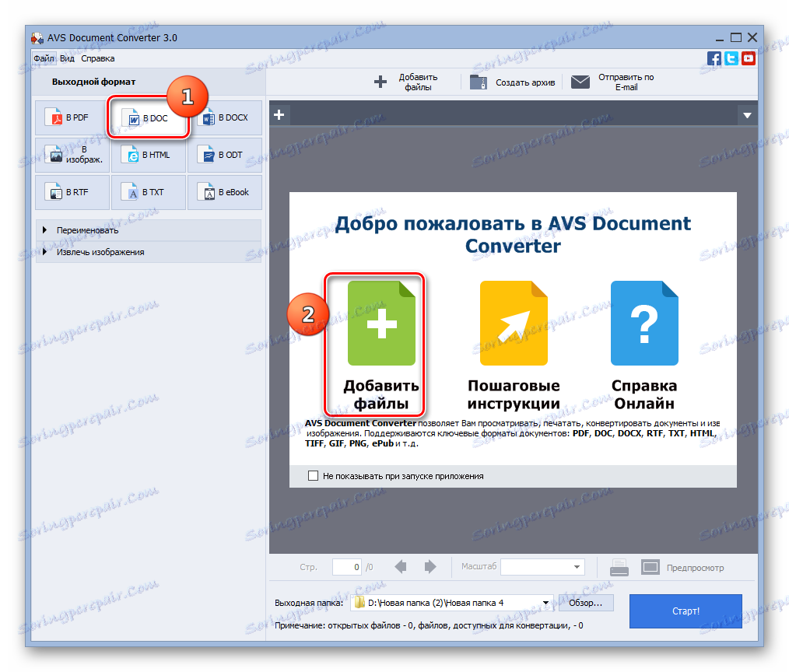
Task: Select the RTF output format
Action: pos(72,192)
